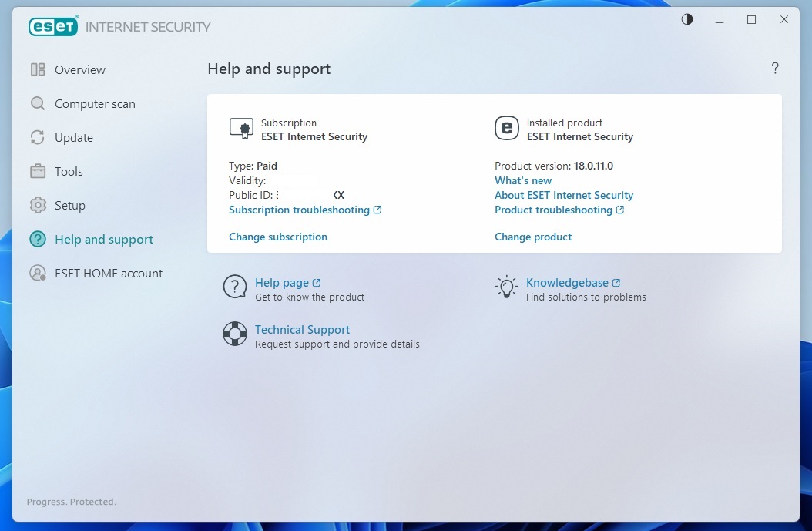Click the Help page speech-bubble question icon
The width and height of the screenshot is (812, 531).
[235, 287]
